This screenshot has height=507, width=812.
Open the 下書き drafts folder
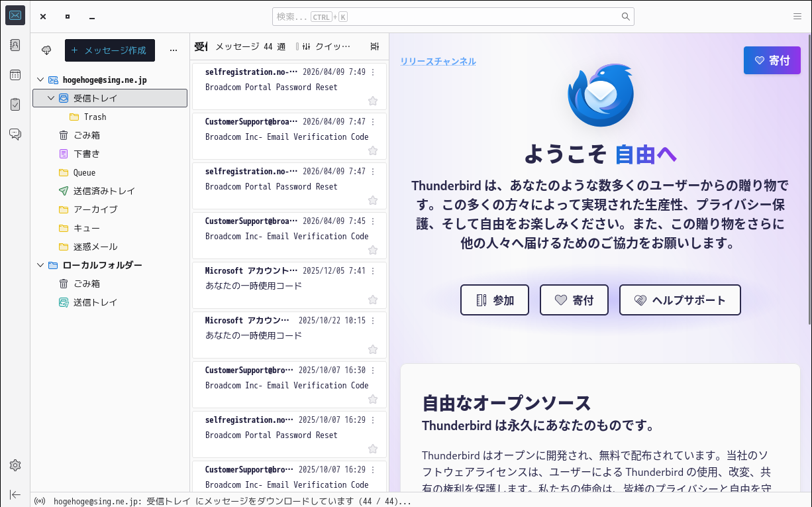click(110, 154)
